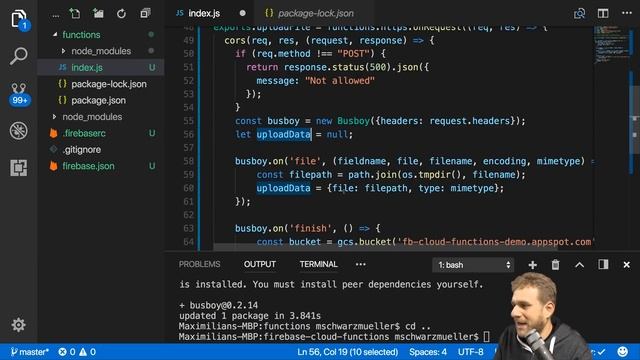The width and height of the screenshot is (640, 360).
Task: Refresh the explorer file tree
Action: [x=121, y=14]
